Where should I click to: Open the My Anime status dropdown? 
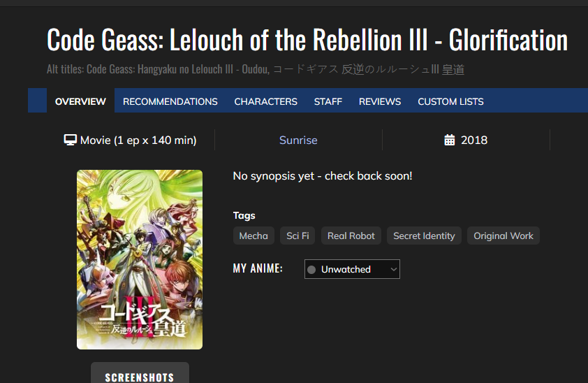(352, 269)
